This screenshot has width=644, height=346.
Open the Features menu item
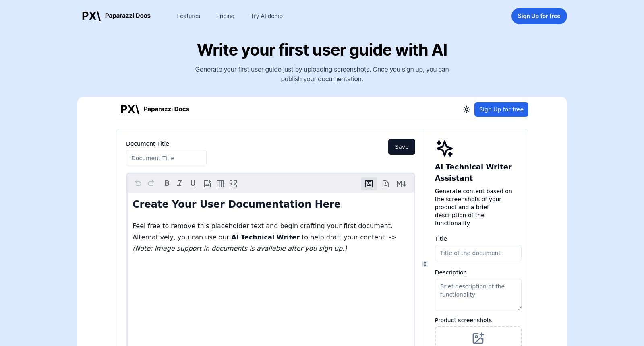click(x=188, y=16)
